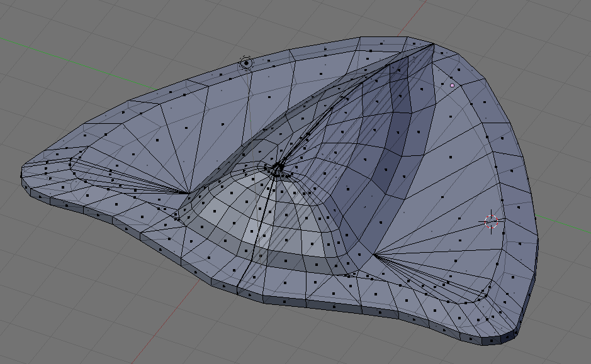Click the red-white 3D cursor crosshair

[491, 222]
